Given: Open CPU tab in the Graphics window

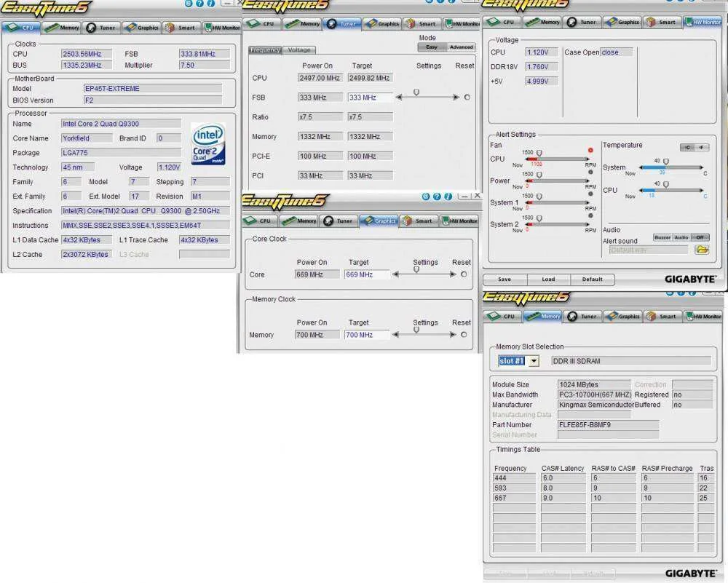Looking at the screenshot, I should 260,221.
